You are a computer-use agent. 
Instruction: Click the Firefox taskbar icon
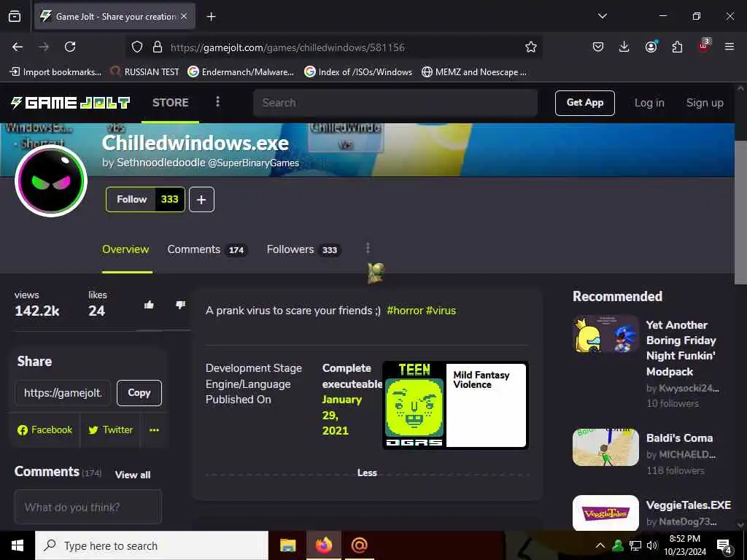[x=323, y=545]
